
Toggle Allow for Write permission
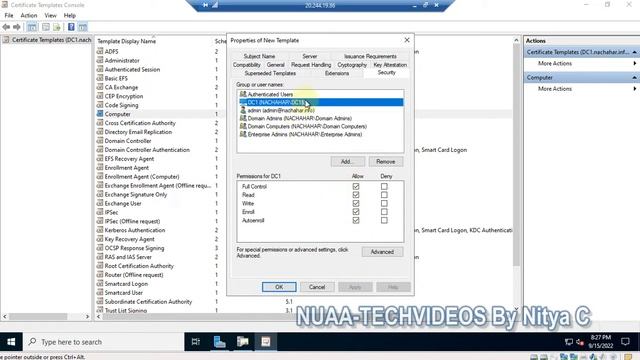click(356, 203)
